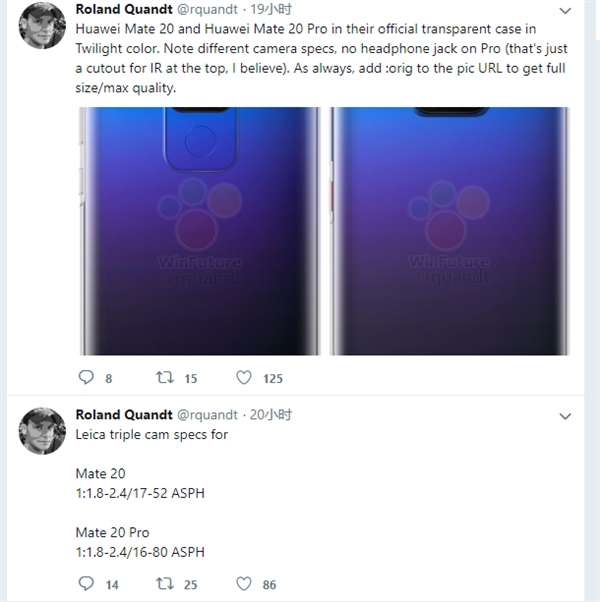Open @rquandt handle in first tweet
600x602 pixels.
[x=211, y=9]
